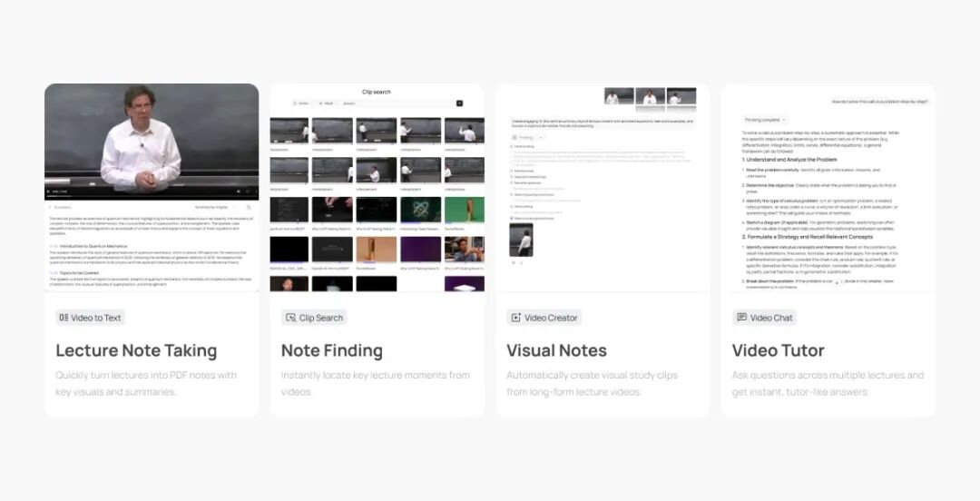
Task: Click the user question chat bubble
Action: pos(879,102)
